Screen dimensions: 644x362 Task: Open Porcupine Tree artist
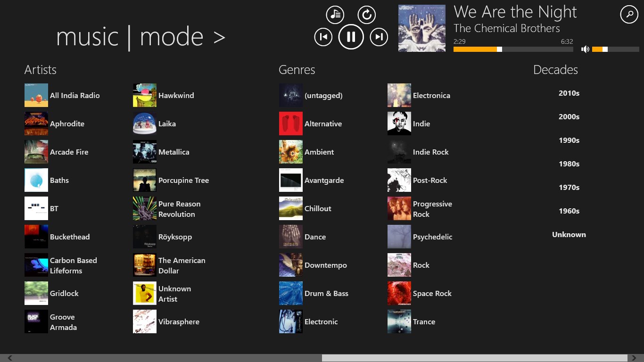point(183,180)
